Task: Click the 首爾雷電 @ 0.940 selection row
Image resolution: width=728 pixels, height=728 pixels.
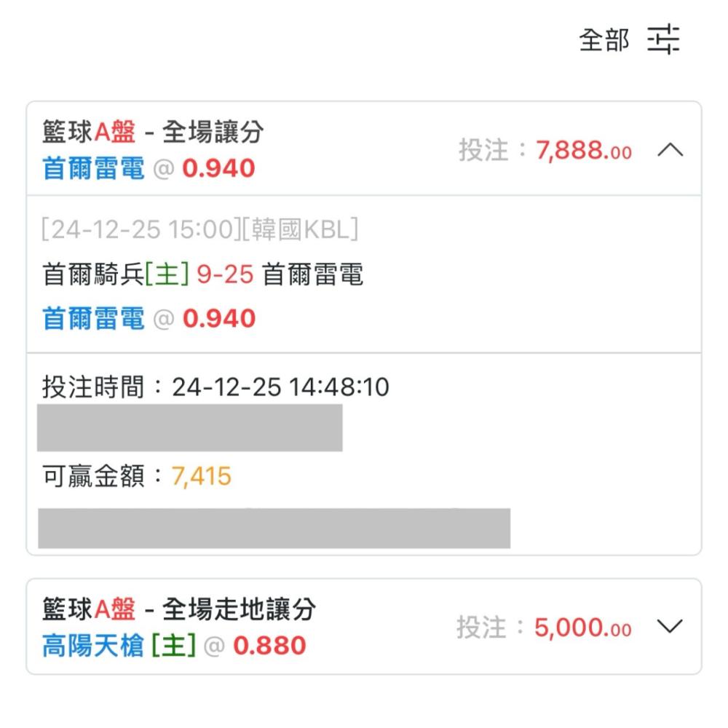Action: point(149,319)
